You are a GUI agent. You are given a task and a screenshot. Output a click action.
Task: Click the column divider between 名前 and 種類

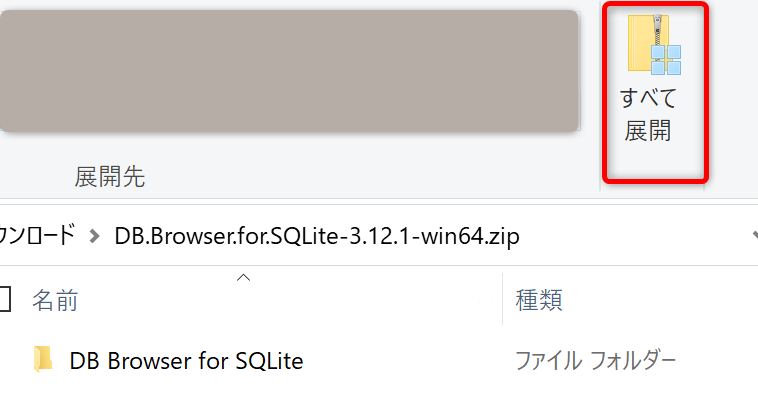(503, 299)
